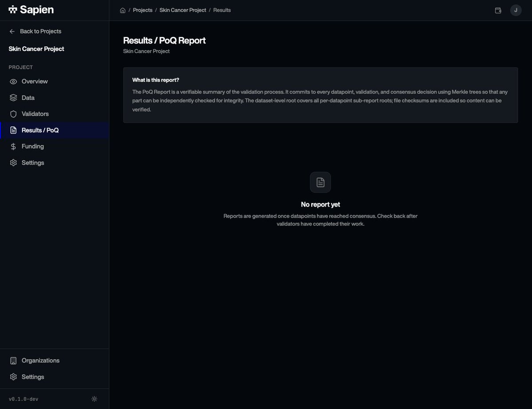
Task: Click the Results / PoQ document icon
Action: (x=13, y=130)
